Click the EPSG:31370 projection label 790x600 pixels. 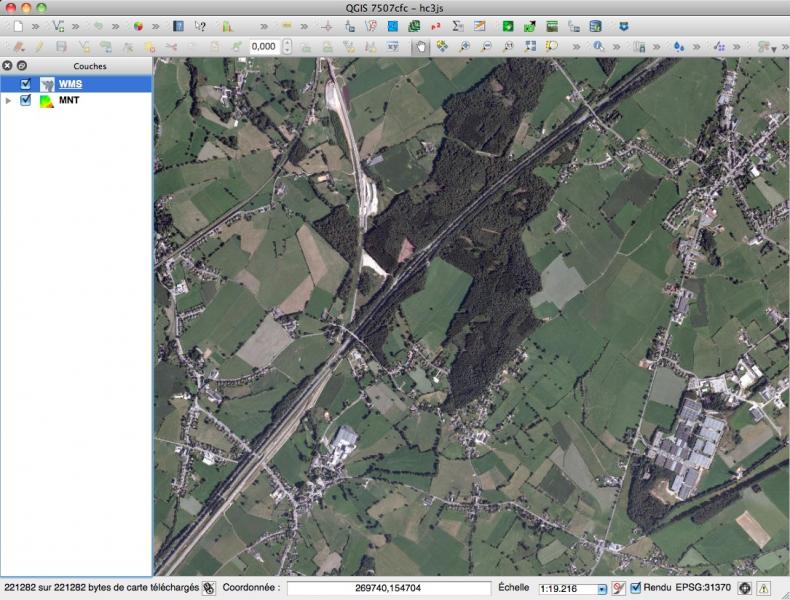pyautogui.click(x=703, y=589)
